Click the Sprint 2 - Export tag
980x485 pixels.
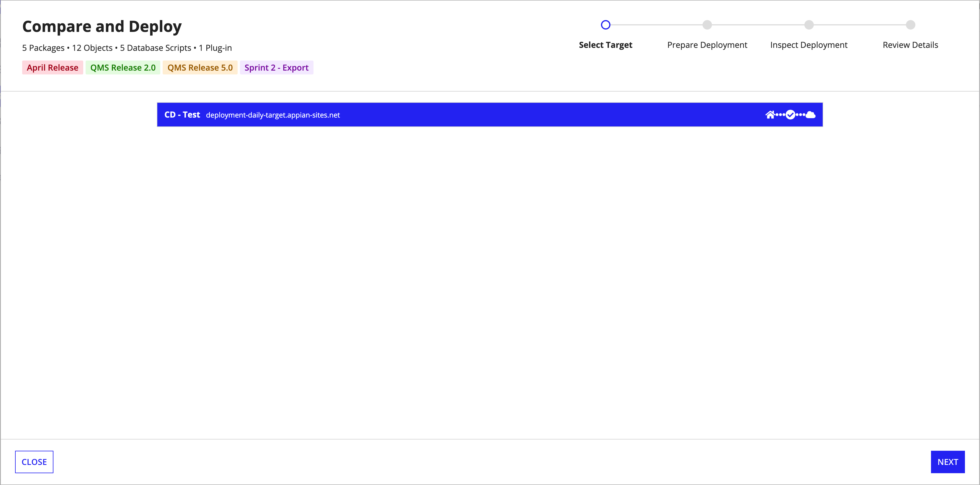tap(277, 68)
